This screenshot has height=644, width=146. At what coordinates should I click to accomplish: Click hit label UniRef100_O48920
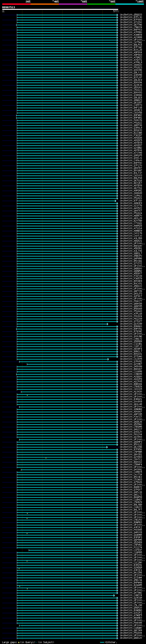pos(131,65)
